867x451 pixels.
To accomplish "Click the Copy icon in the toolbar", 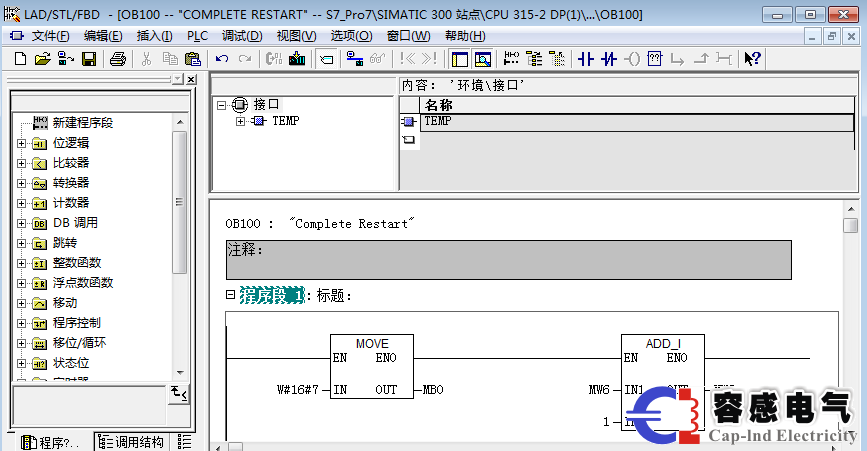I will click(x=170, y=59).
